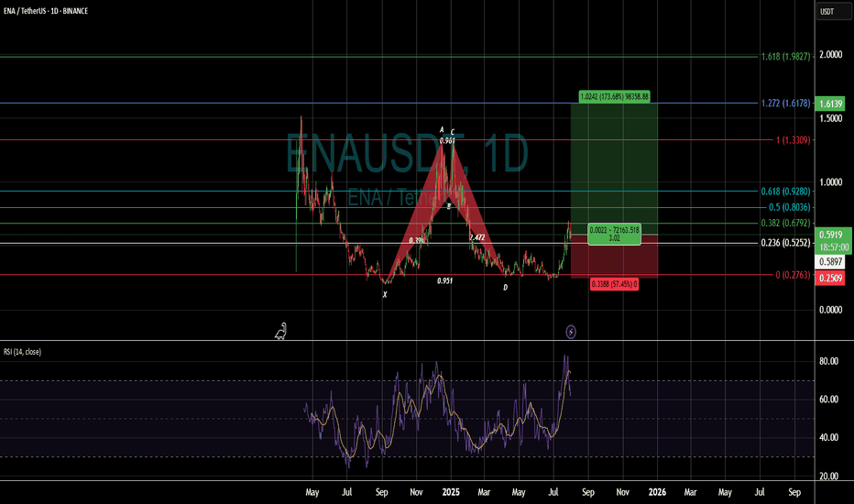Click the 1.0000 price axis label
Image resolution: width=854 pixels, height=504 pixels.
point(831,182)
